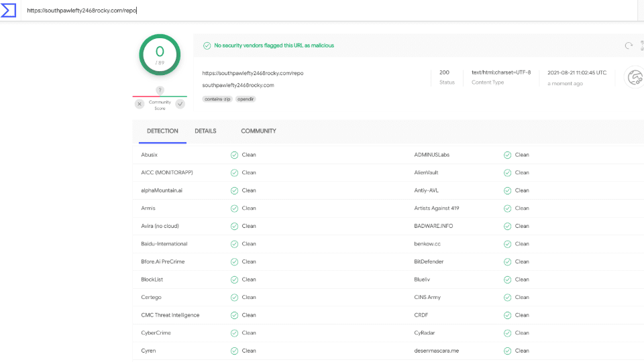This screenshot has width=644, height=362.
Task: Click the partially visible icon at the banner's right edge
Action: (x=641, y=46)
